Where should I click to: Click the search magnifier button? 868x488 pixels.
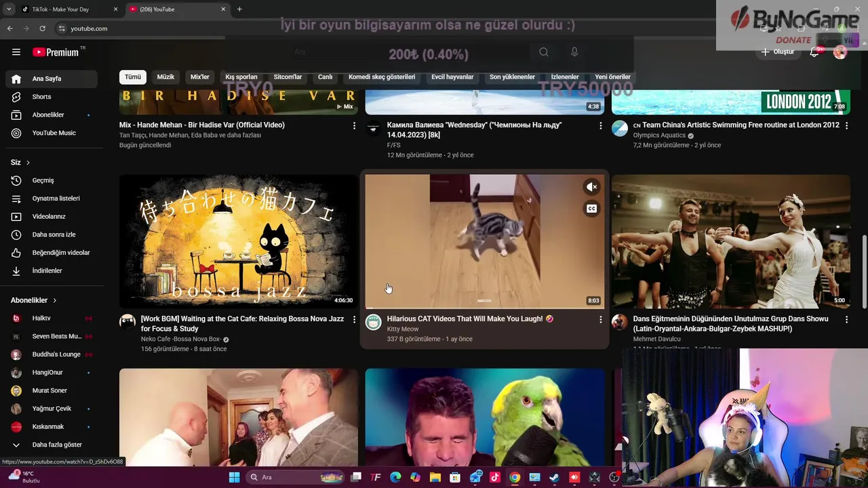pyautogui.click(x=544, y=52)
